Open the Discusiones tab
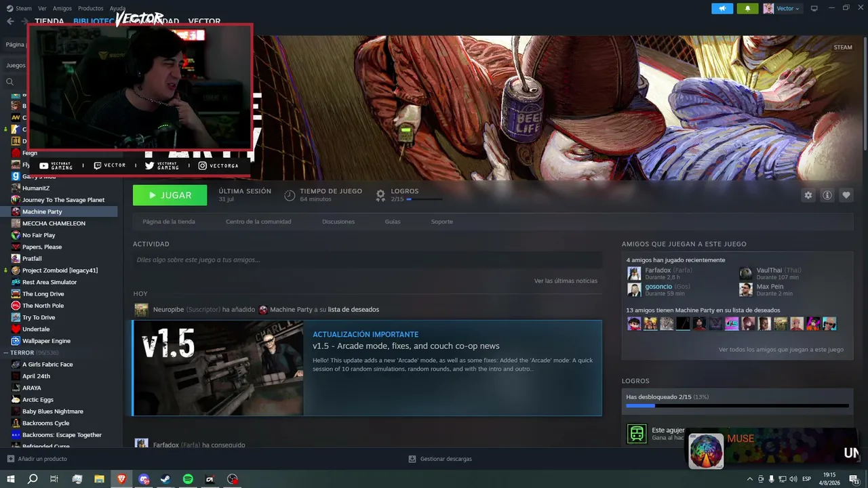 338,222
